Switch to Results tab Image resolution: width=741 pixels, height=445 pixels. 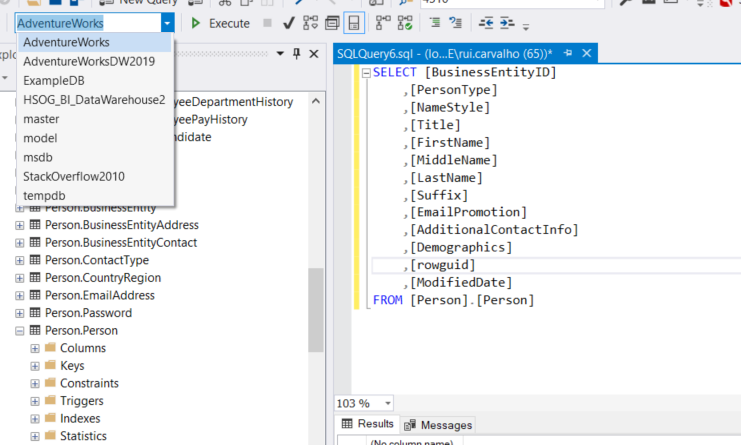(x=368, y=424)
